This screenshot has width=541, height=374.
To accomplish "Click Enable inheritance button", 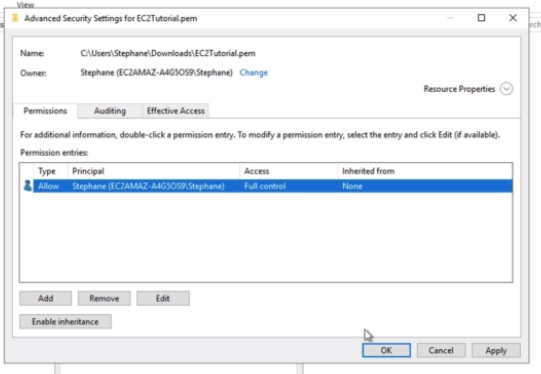I will [65, 322].
